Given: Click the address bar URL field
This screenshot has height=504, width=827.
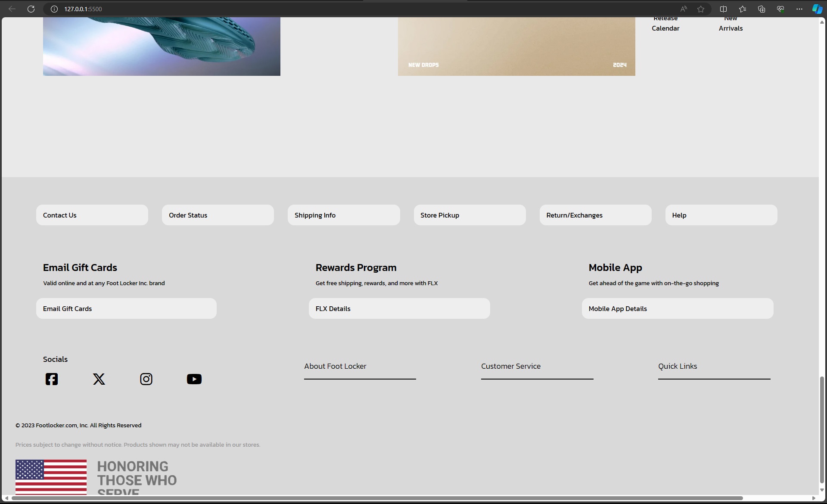Looking at the screenshot, I should pyautogui.click(x=345, y=9).
